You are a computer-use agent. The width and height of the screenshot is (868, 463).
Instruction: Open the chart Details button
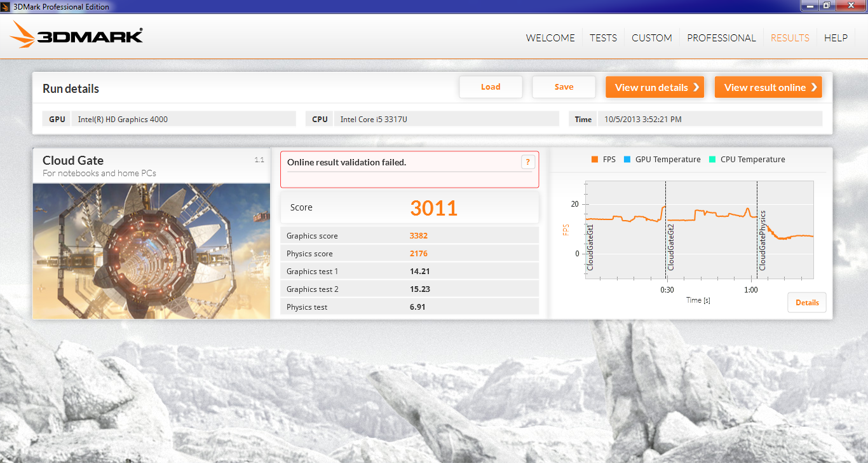coord(807,303)
